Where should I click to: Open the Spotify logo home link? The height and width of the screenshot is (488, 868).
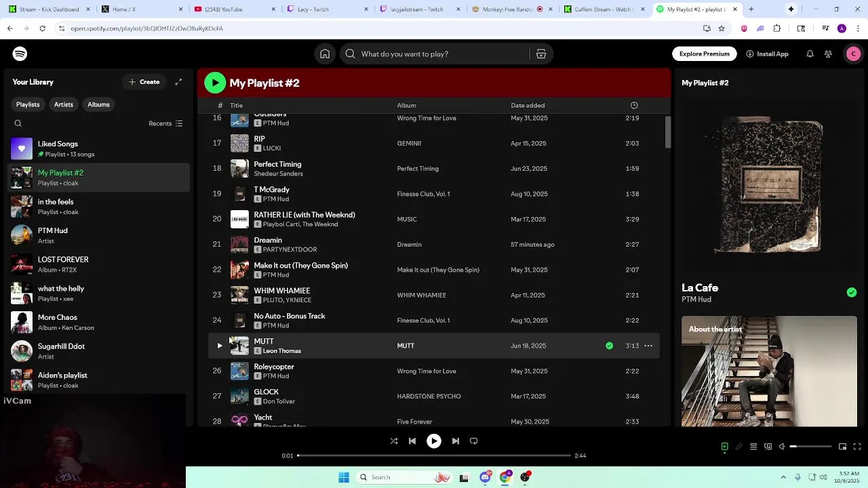coord(20,54)
